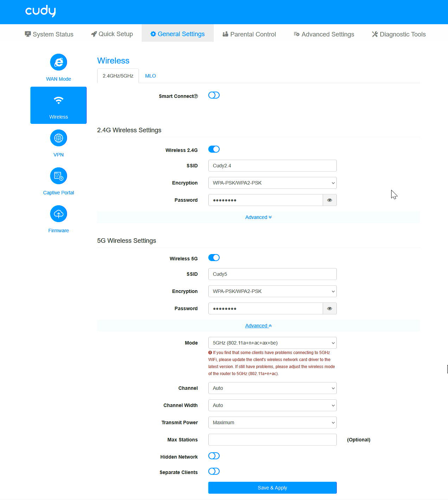Click the Quick Setup rocket icon
448x500 pixels.
(x=94, y=34)
